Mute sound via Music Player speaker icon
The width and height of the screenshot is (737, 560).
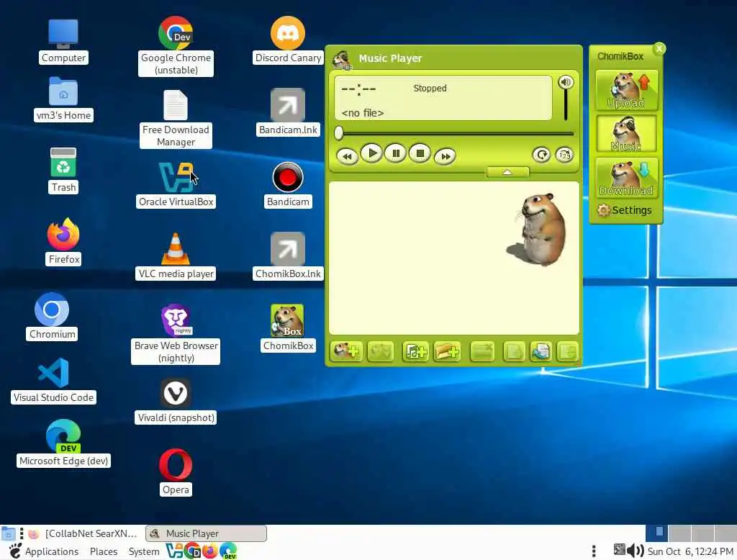tap(566, 82)
